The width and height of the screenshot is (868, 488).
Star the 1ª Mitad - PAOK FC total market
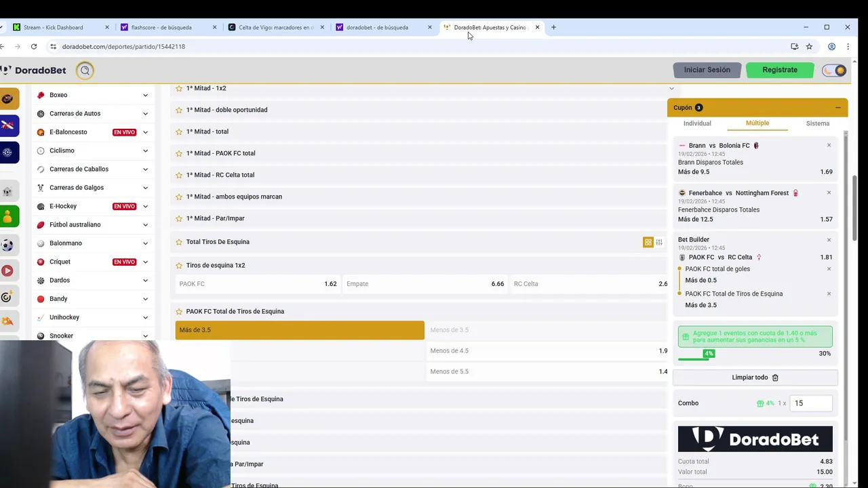(x=179, y=153)
